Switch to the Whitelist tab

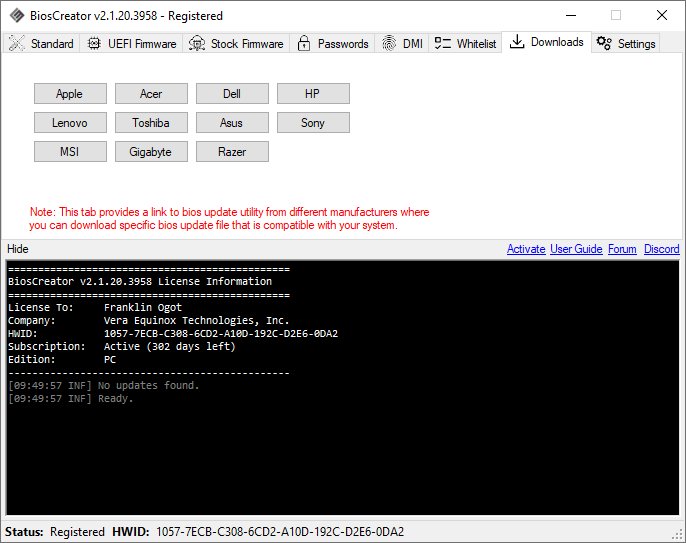coord(465,43)
